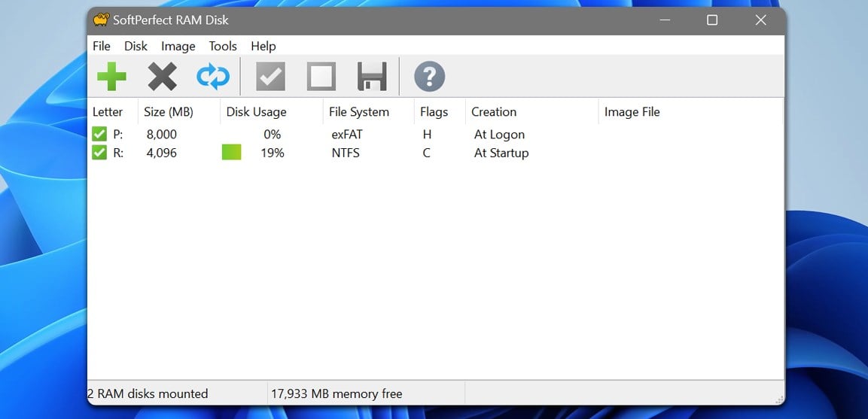Open the Tools menu
This screenshot has width=868, height=419.
pyautogui.click(x=223, y=47)
